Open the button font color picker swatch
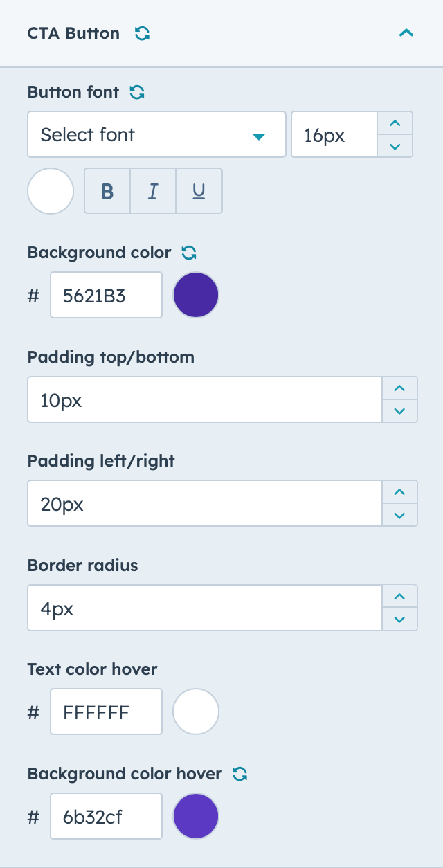 click(x=51, y=191)
